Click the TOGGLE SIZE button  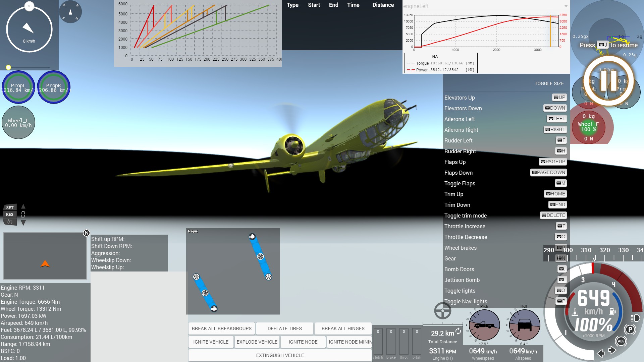coord(549,83)
